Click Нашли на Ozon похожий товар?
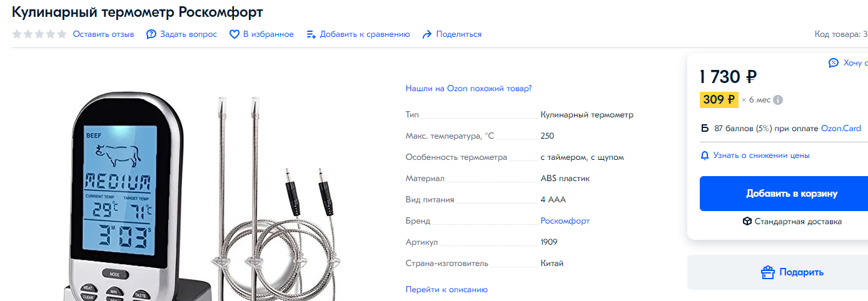This screenshot has width=868, height=301. 469,89
